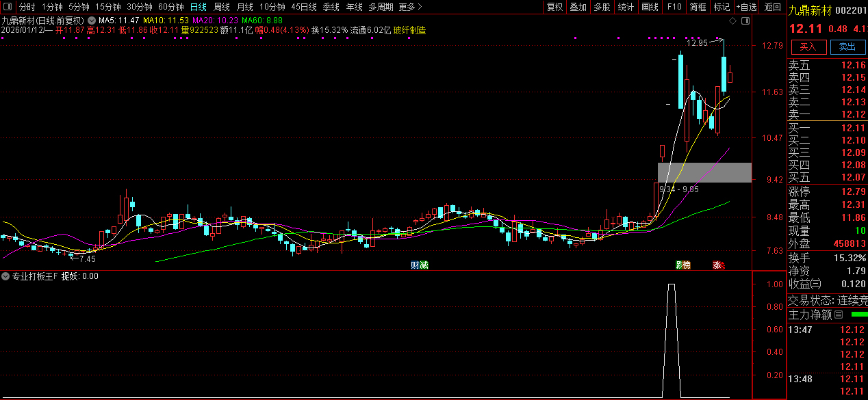The width and height of the screenshot is (868, 400).
Task: Click the 涨停 limit-up price 12.79
Action: point(854,191)
